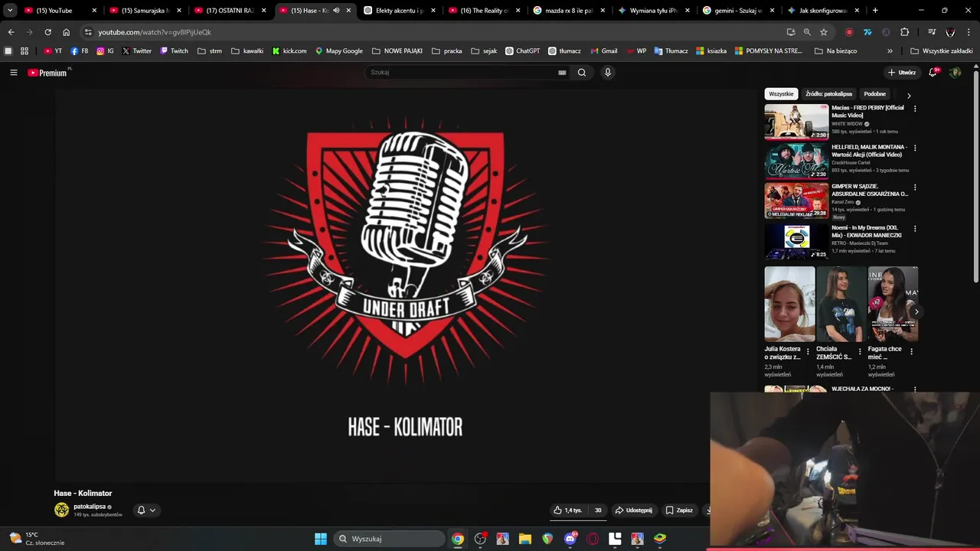Go to browser home page

[67, 32]
